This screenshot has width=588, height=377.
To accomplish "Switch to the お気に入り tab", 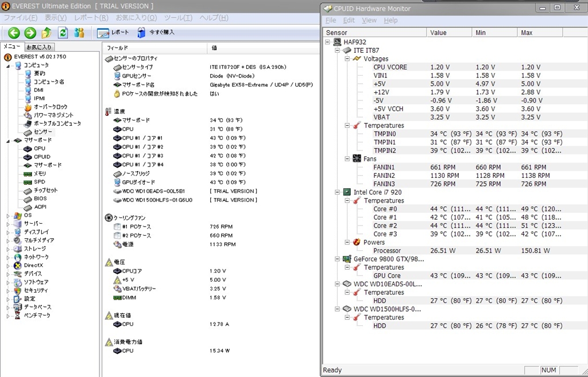I will (39, 47).
